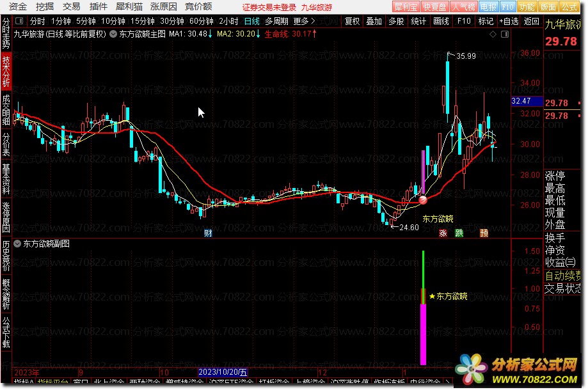Open the 交易 menu

[71, 6]
